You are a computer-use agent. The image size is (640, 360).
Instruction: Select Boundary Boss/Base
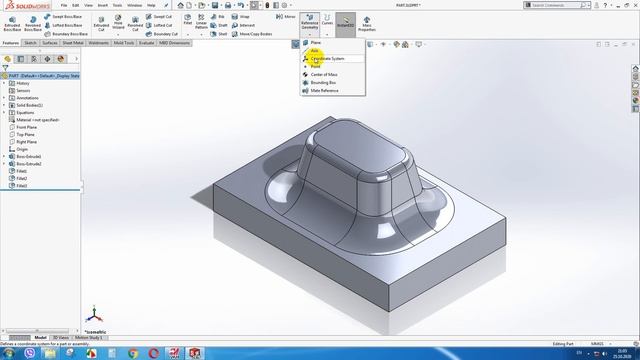(66, 34)
